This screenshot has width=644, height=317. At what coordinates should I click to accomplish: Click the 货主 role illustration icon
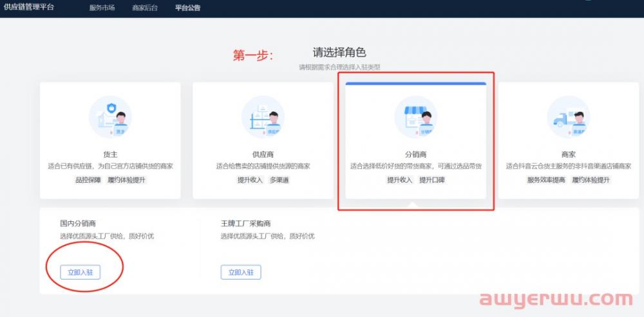[110, 118]
